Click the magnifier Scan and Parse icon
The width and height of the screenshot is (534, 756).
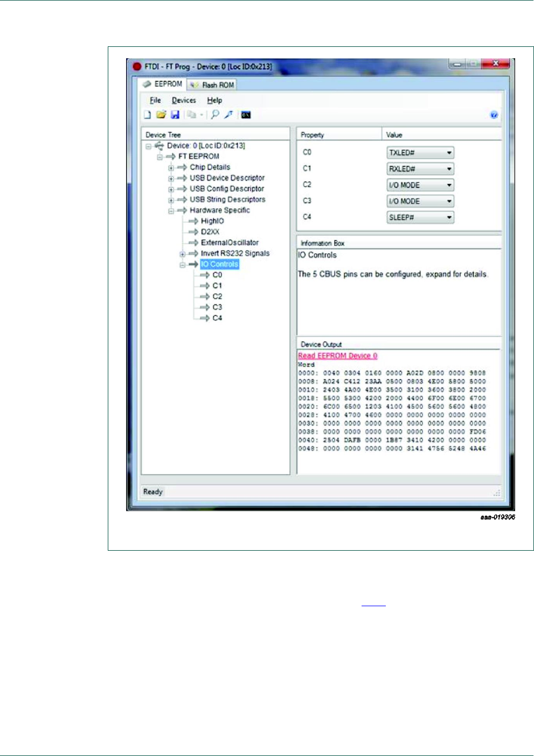pyautogui.click(x=215, y=115)
